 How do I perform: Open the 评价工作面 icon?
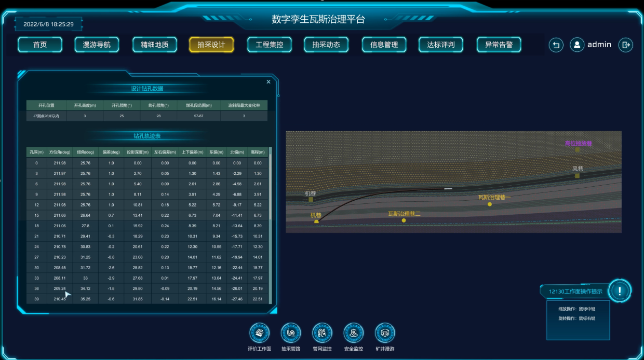[259, 333]
